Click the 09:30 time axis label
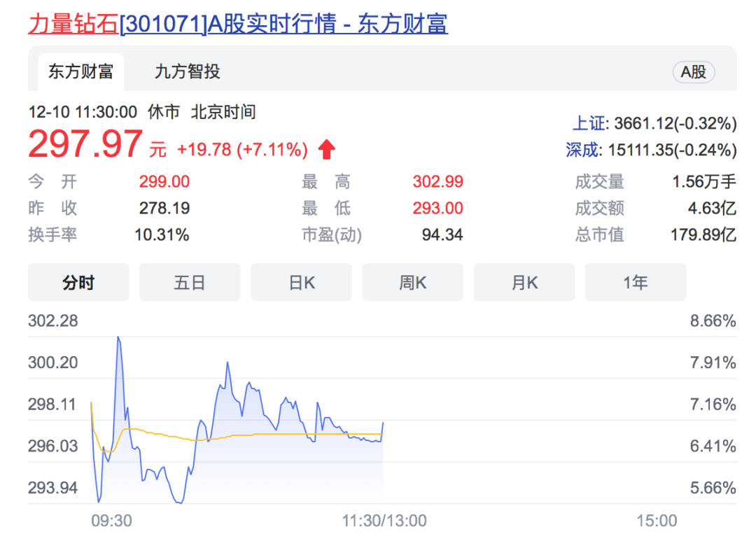Screen dimensions: 756x534 click(111, 521)
